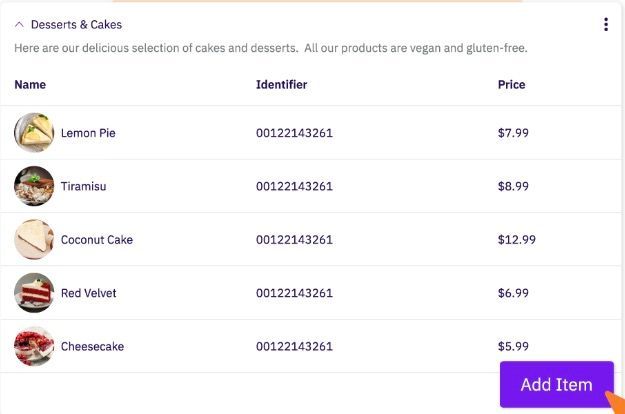
Task: Click the $5.99 Cheesecake price
Action: (513, 346)
